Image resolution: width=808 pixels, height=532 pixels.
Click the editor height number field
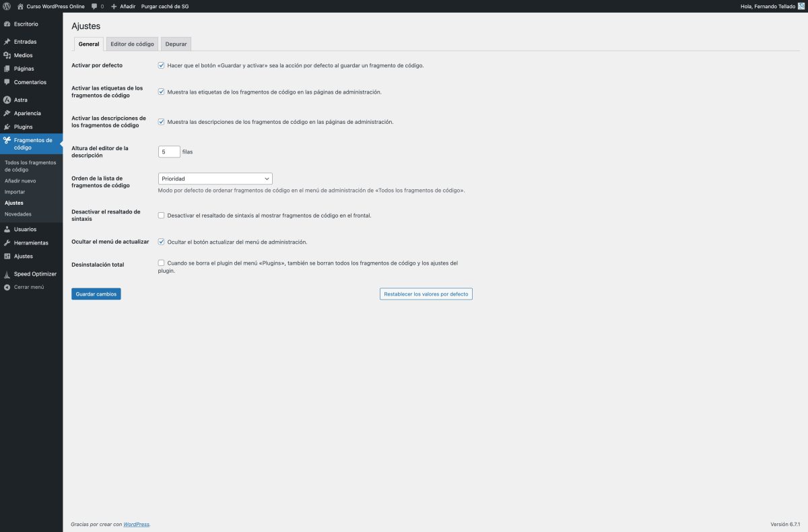point(169,151)
